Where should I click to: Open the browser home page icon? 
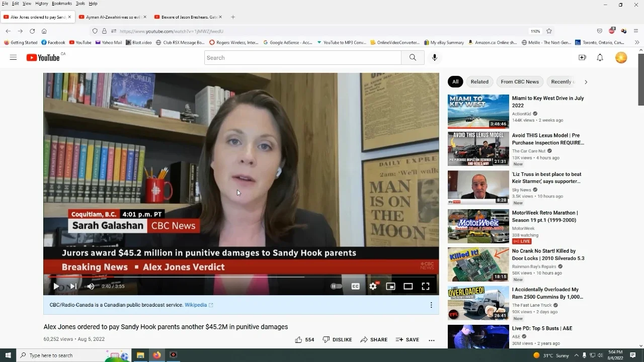tap(44, 31)
